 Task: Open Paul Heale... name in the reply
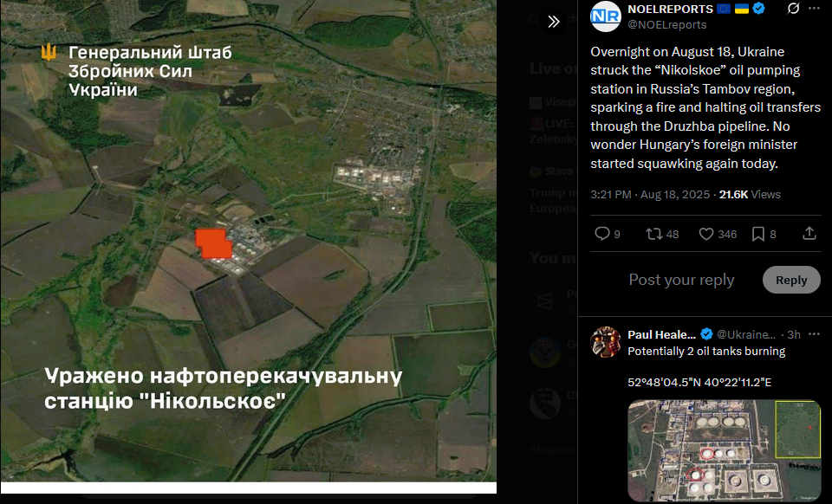point(661,334)
